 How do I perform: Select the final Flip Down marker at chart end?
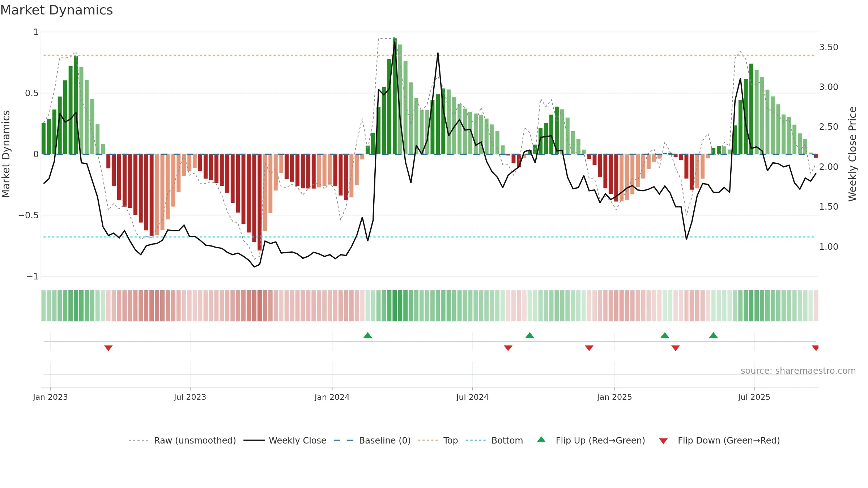coord(816,348)
